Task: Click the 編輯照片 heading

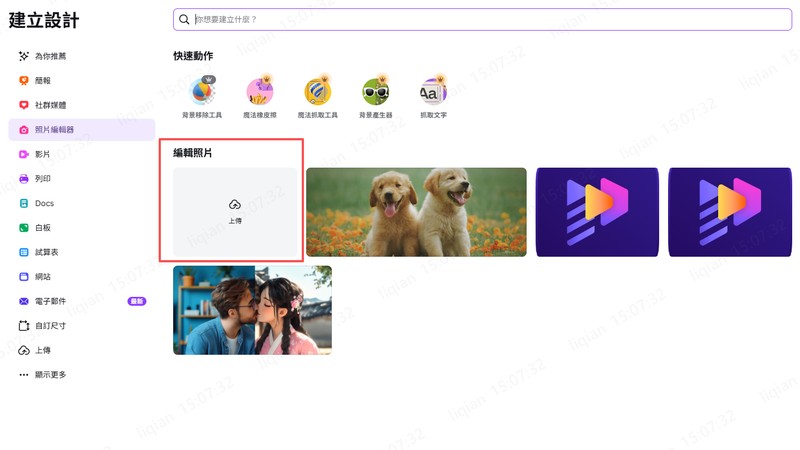Action: point(193,153)
